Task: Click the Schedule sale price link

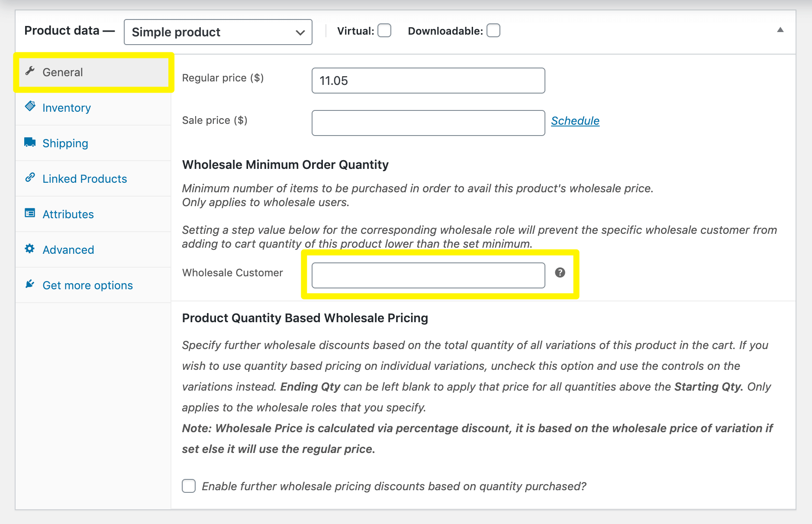Action: (x=575, y=121)
